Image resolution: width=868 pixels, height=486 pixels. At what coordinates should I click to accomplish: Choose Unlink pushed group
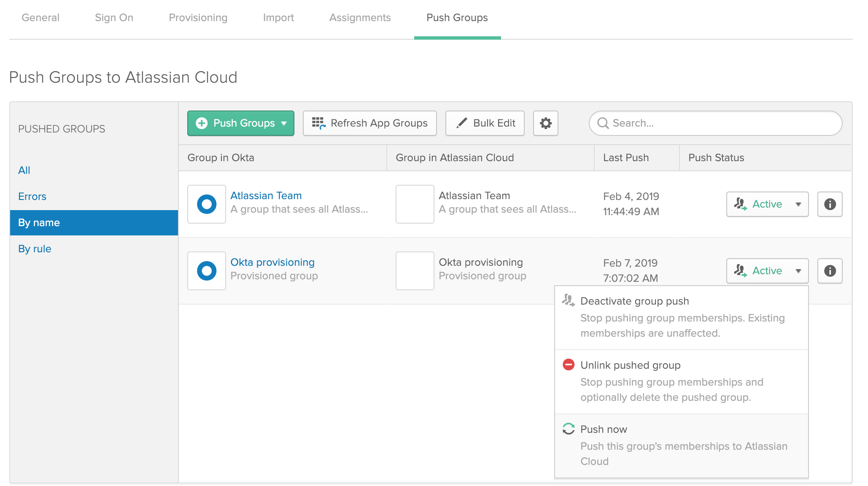click(682, 381)
